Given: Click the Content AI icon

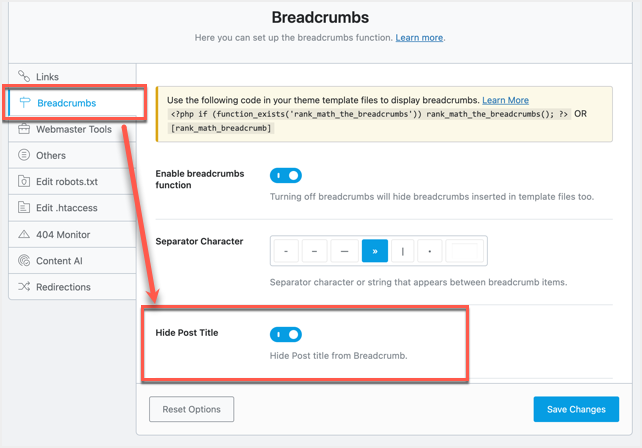Looking at the screenshot, I should coord(25,260).
